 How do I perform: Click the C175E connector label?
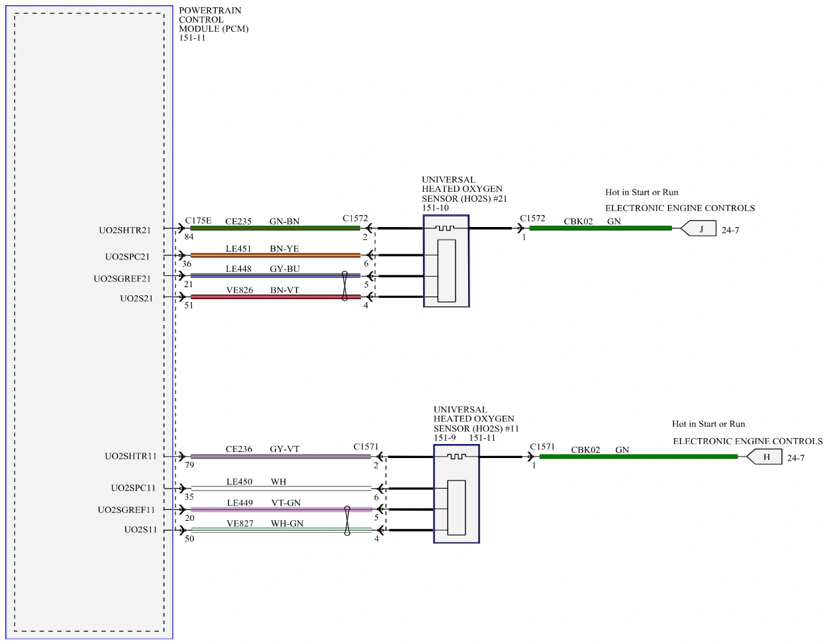[199, 220]
